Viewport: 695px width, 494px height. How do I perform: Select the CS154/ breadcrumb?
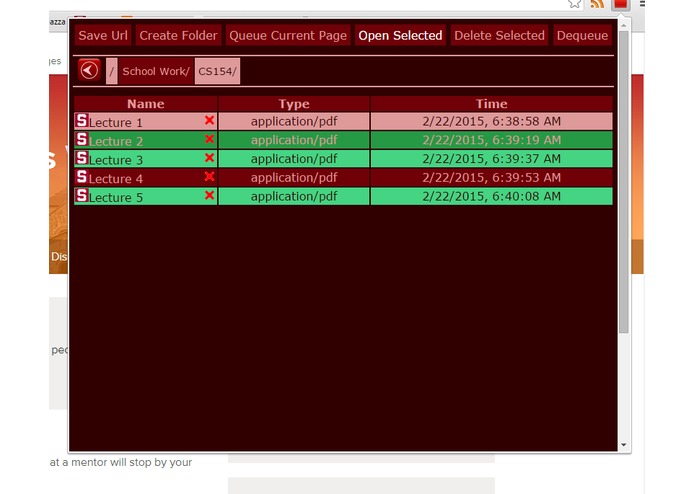point(217,71)
